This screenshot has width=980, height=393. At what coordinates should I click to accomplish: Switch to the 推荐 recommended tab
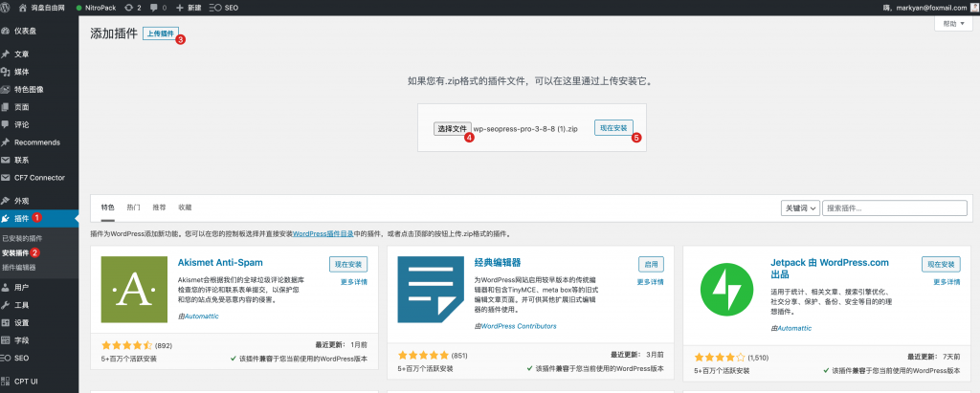click(x=159, y=207)
